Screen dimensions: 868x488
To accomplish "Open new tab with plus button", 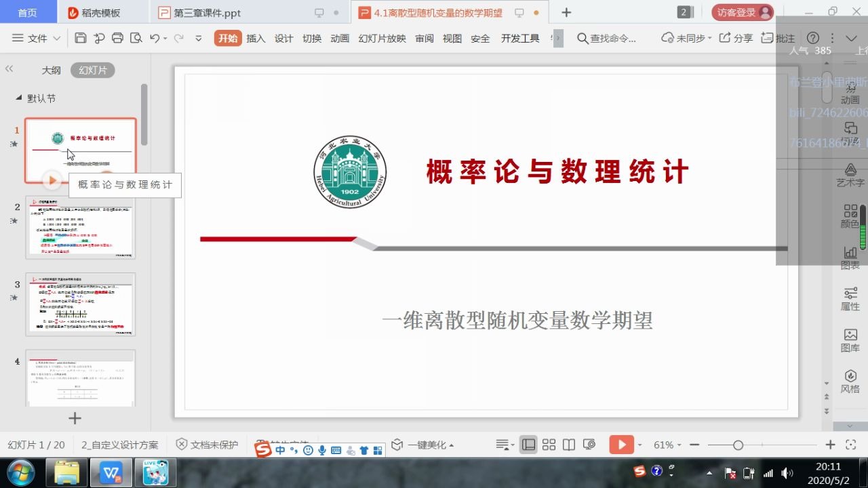I will click(567, 13).
